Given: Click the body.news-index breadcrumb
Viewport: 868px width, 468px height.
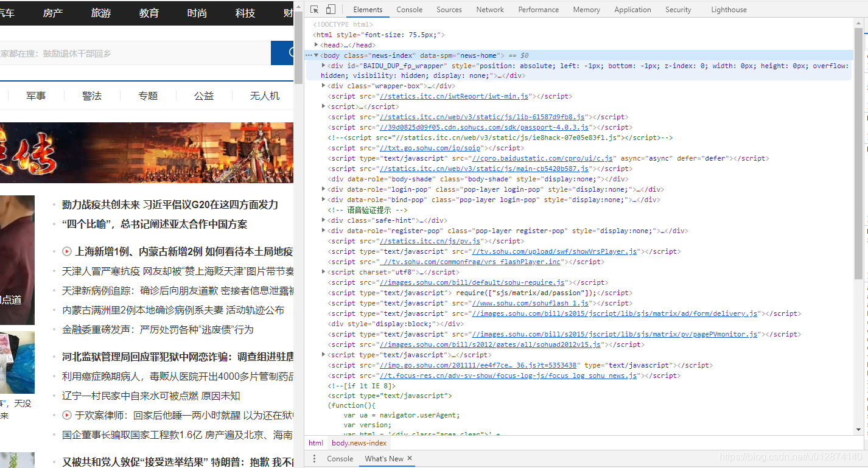Looking at the screenshot, I should click(x=359, y=443).
